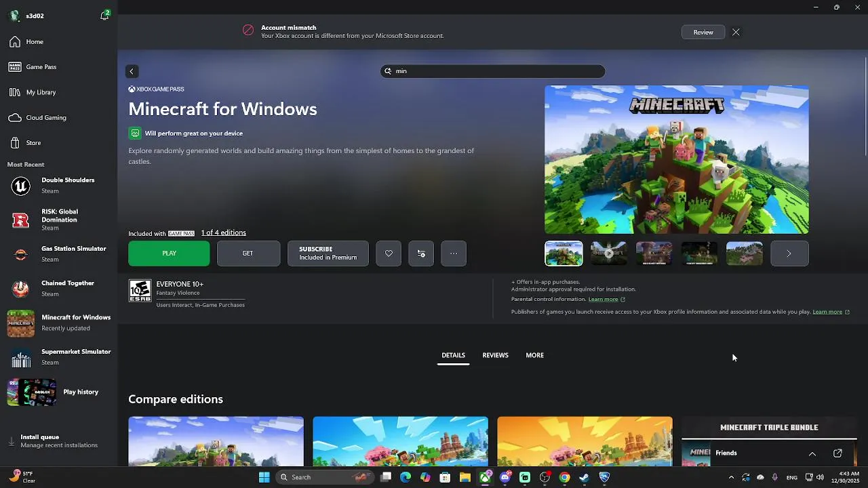Click the GET button
868x488 pixels.
(248, 253)
